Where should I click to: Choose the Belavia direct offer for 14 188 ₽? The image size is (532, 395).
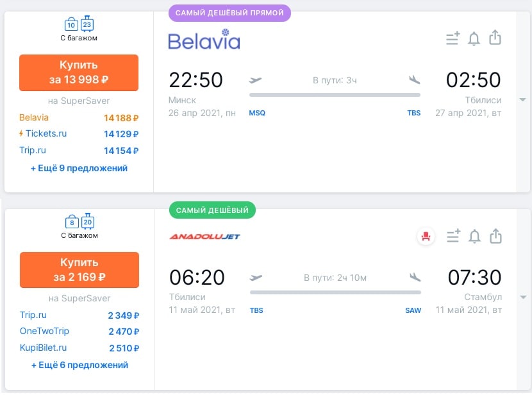tap(79, 118)
